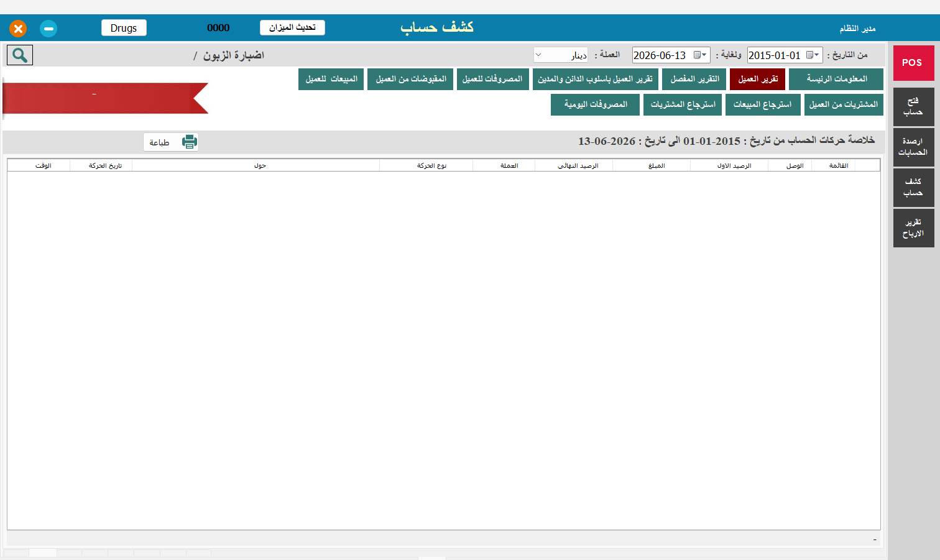The image size is (940, 560).
Task: Click the تحديث الميزان button
Action: pyautogui.click(x=292, y=27)
